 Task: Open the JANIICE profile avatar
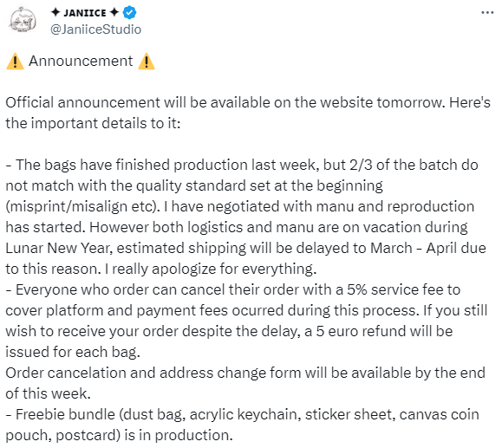[23, 20]
